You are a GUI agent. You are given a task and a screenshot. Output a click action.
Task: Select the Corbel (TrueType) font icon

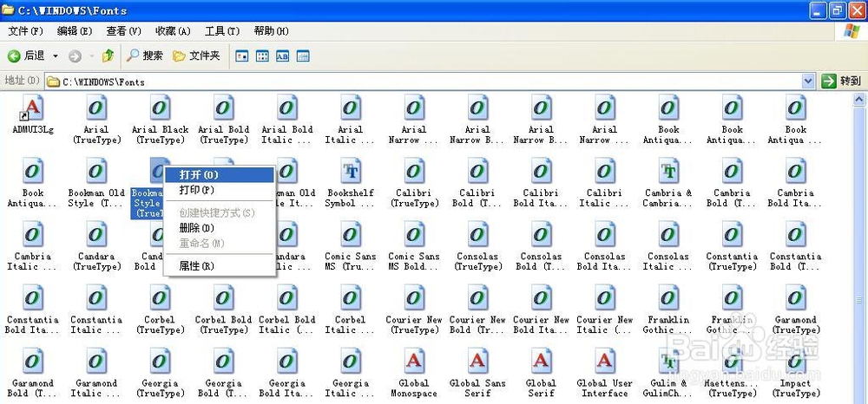pos(160,298)
